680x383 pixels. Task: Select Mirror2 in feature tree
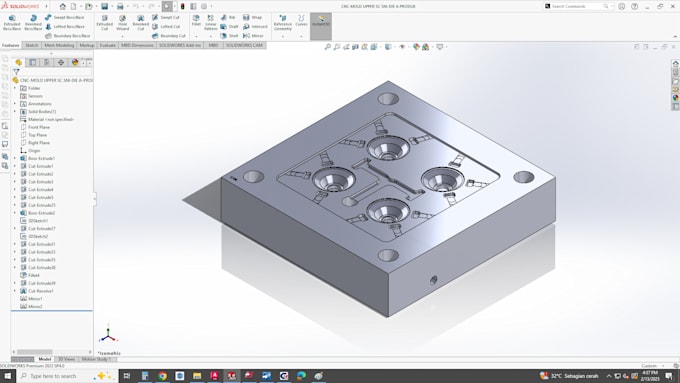[x=31, y=307]
